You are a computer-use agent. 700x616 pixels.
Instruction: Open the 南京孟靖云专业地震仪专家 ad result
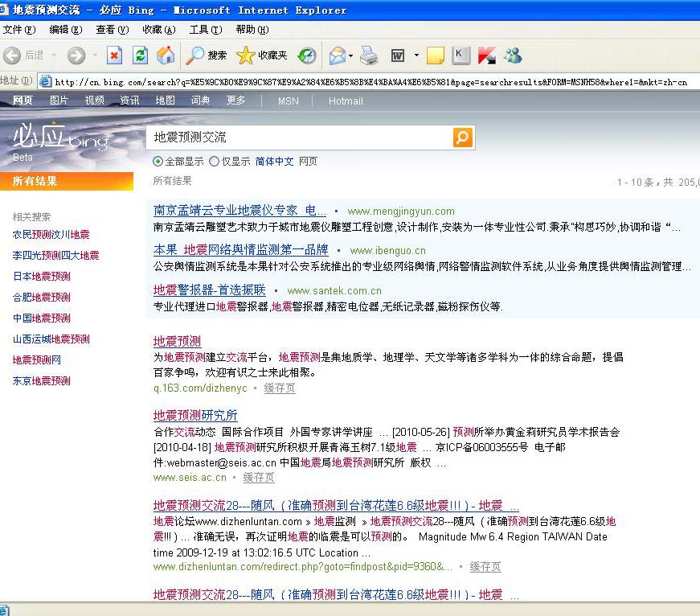239,210
